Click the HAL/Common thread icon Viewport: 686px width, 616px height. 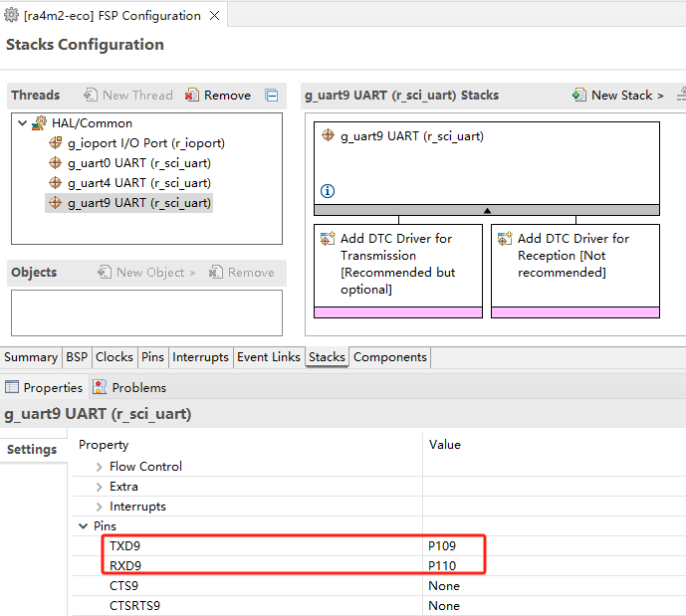coord(39,123)
